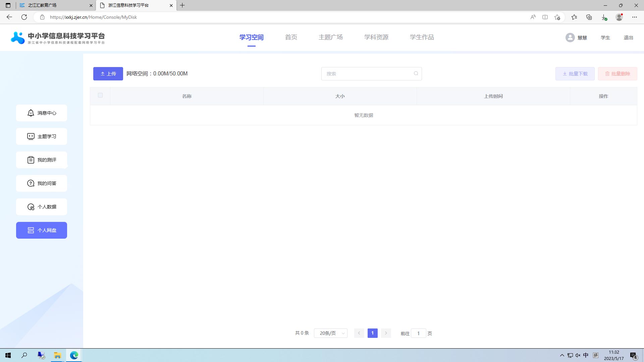
Task: Focus the 前往 page number input field
Action: pyautogui.click(x=418, y=333)
